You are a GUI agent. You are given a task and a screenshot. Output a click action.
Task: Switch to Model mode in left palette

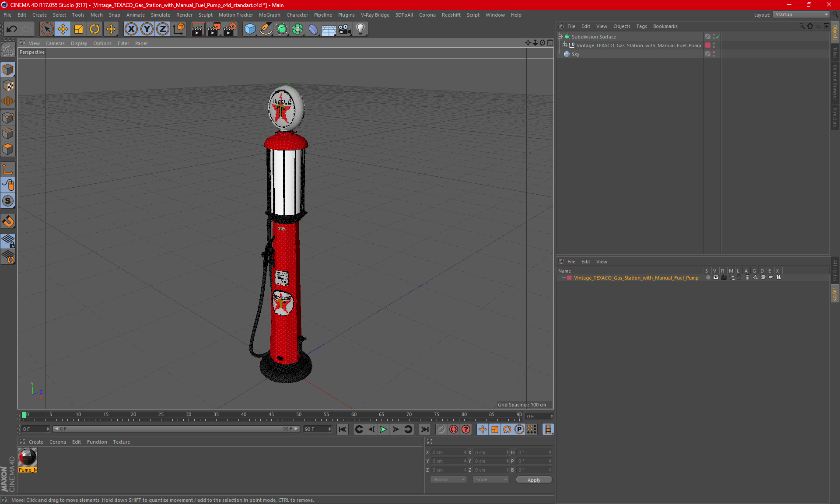pyautogui.click(x=8, y=70)
